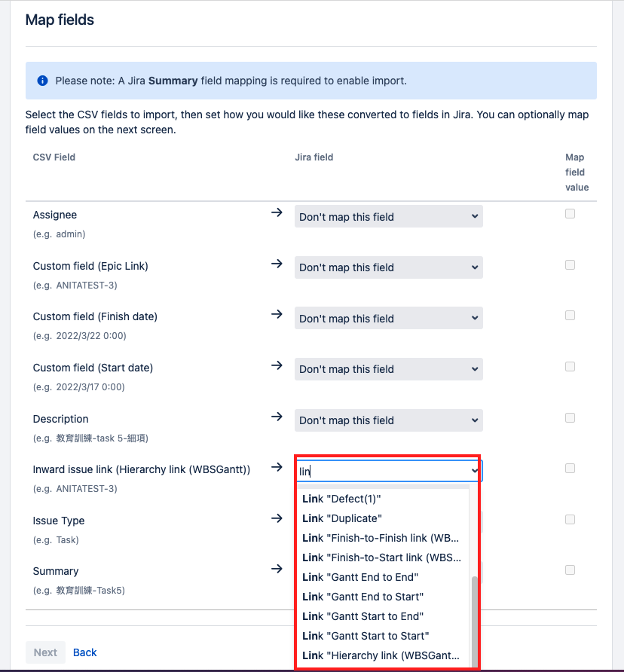The image size is (624, 672).
Task: Click the Jira field search box containing "lin"
Action: tap(389, 471)
